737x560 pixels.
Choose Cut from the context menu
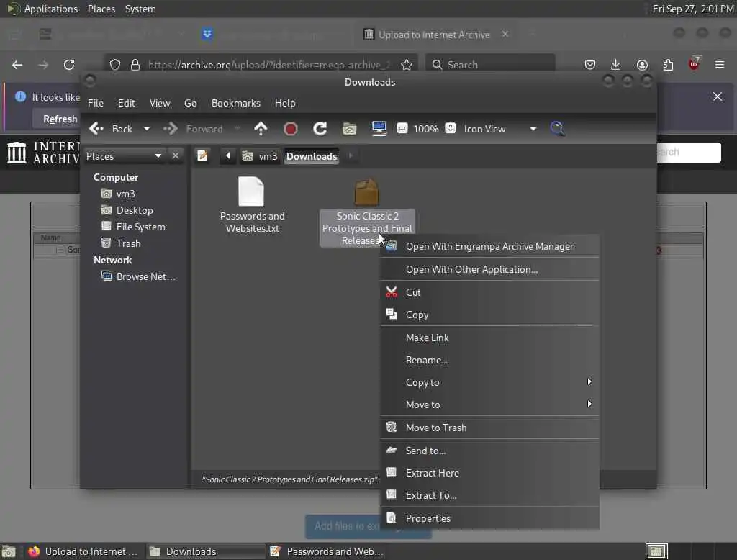click(x=489, y=292)
